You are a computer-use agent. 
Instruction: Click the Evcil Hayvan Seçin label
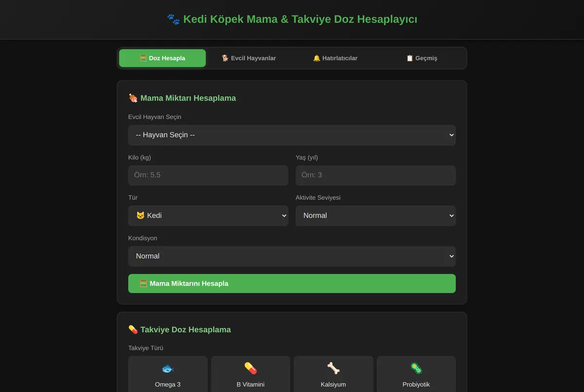[x=155, y=117]
